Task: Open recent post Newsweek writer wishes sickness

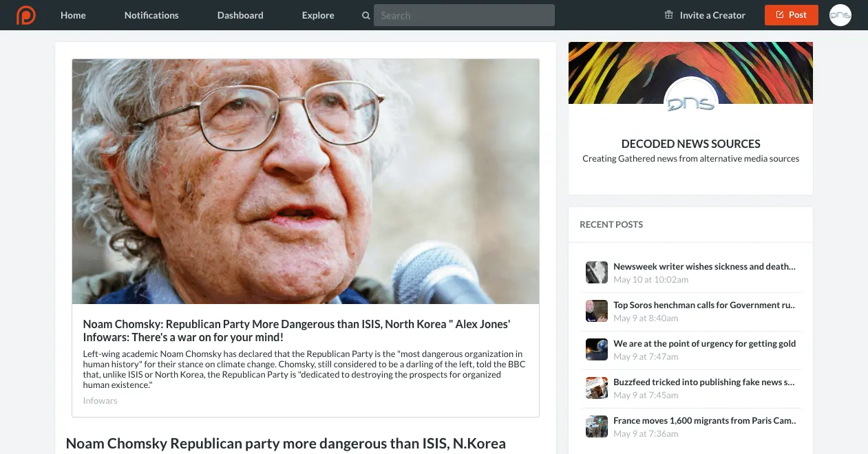Action: (x=705, y=266)
